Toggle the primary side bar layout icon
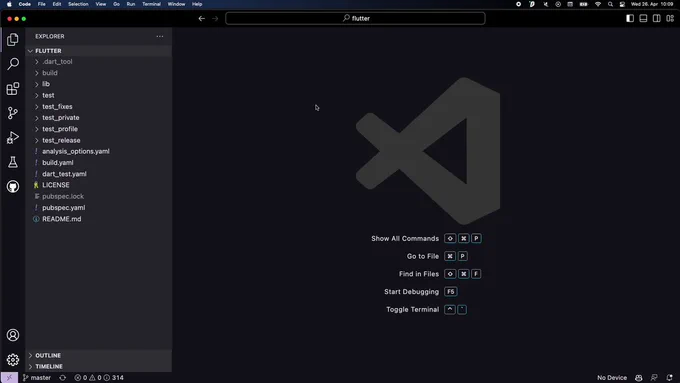 (630, 18)
